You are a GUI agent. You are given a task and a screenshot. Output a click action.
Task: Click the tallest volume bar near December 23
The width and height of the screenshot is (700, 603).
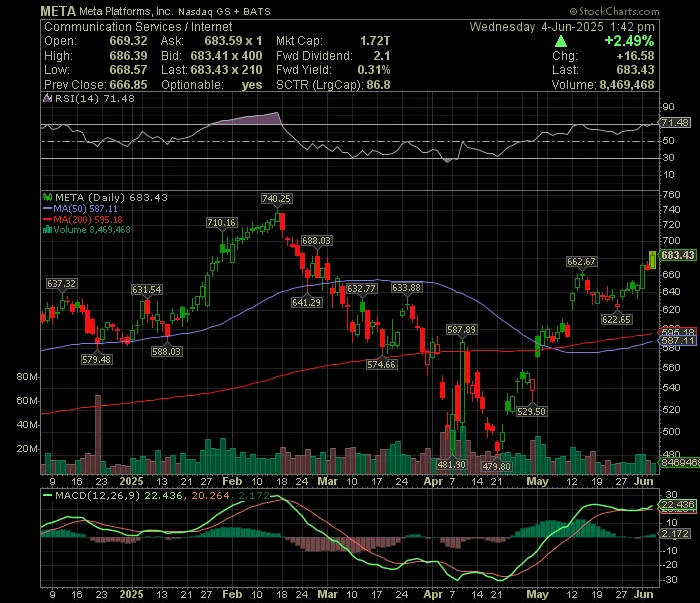[98, 434]
